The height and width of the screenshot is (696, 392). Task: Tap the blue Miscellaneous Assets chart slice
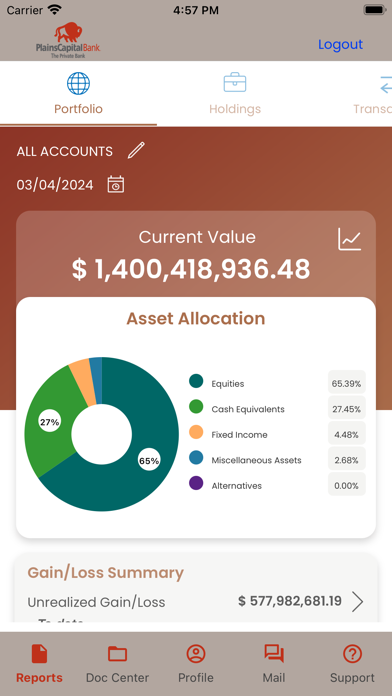point(96,381)
